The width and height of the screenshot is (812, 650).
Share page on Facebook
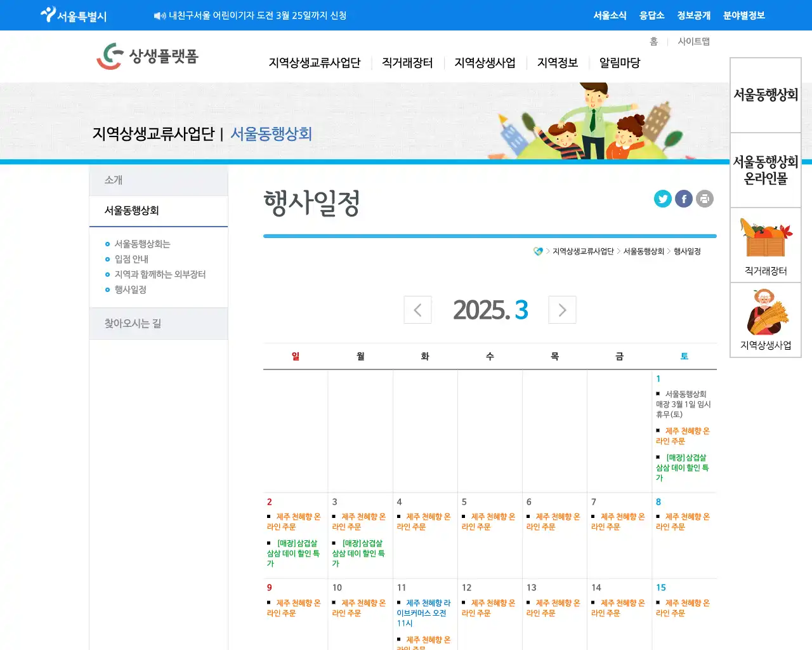pyautogui.click(x=684, y=199)
